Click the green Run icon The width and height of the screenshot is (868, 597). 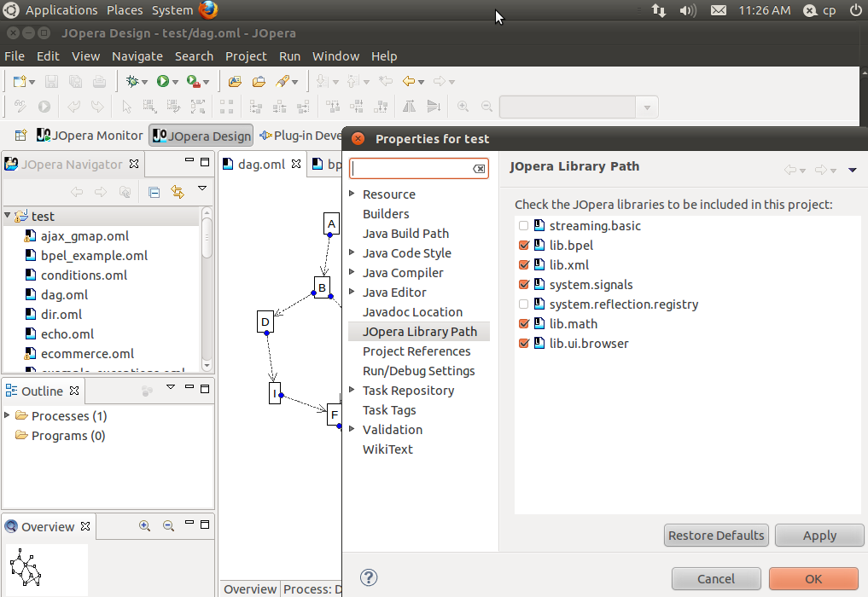point(163,81)
